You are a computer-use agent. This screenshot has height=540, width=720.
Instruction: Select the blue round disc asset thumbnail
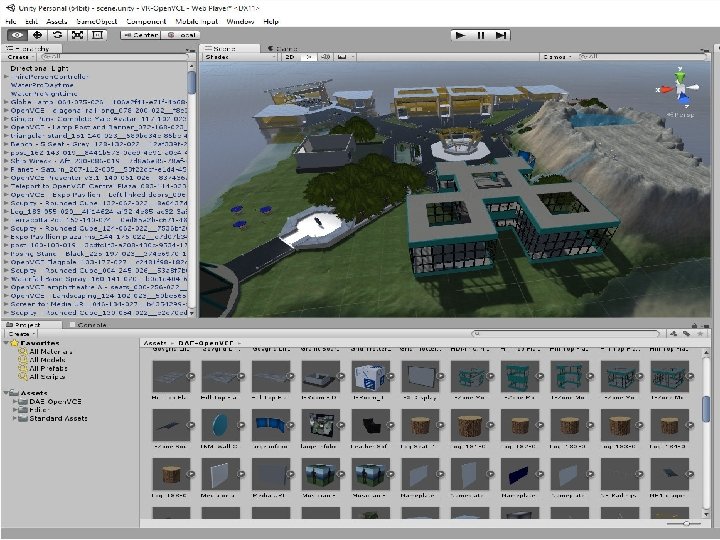coord(220,425)
